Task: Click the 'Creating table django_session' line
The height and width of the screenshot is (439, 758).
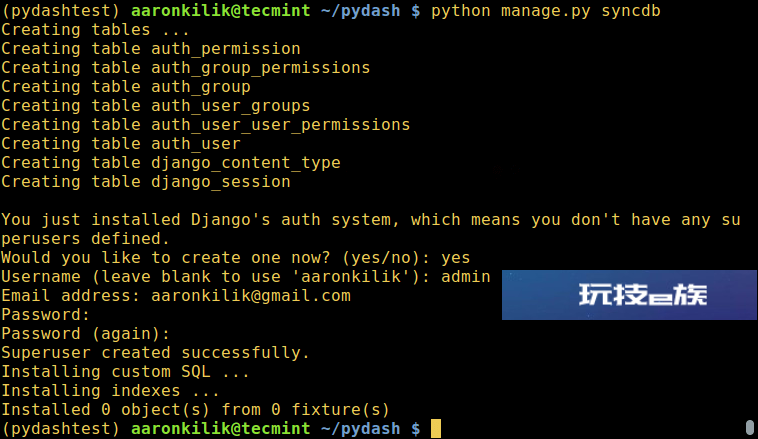Action: point(146,182)
